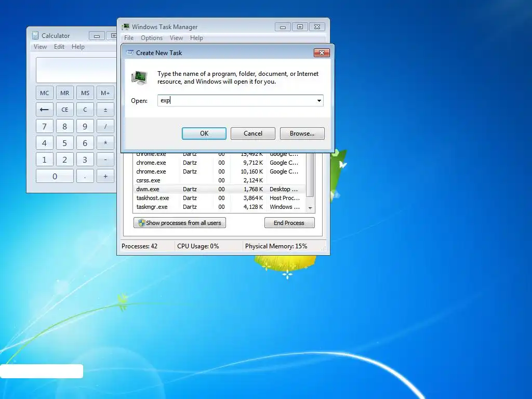Click Calculator divide button
This screenshot has height=399, width=532.
tap(105, 126)
